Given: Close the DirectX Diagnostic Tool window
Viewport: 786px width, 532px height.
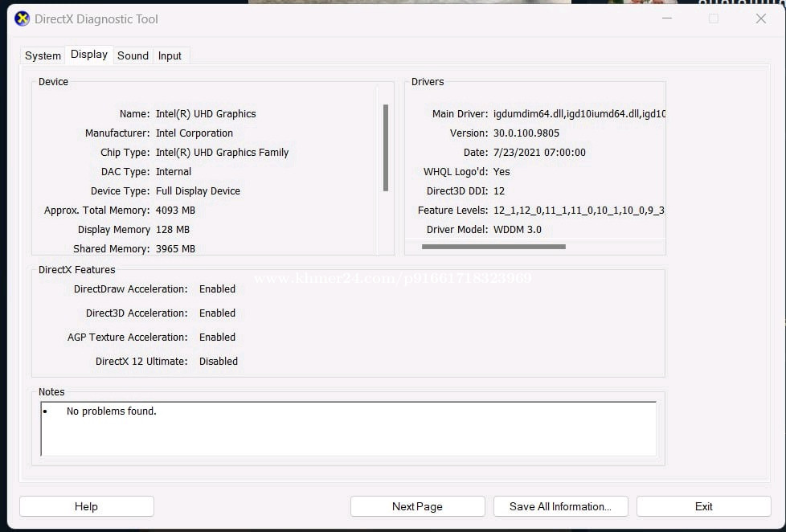Looking at the screenshot, I should (x=761, y=18).
